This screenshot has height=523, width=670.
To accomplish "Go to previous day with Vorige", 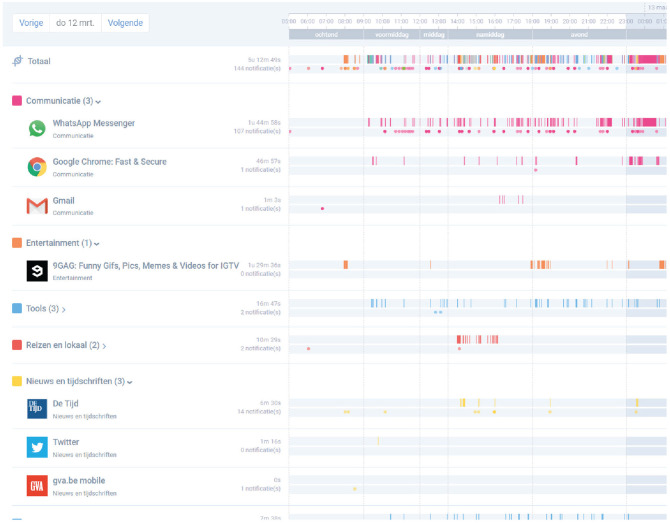I will coord(31,22).
